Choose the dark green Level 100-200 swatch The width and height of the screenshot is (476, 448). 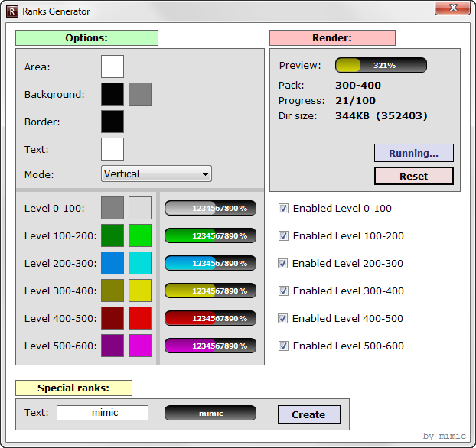112,235
